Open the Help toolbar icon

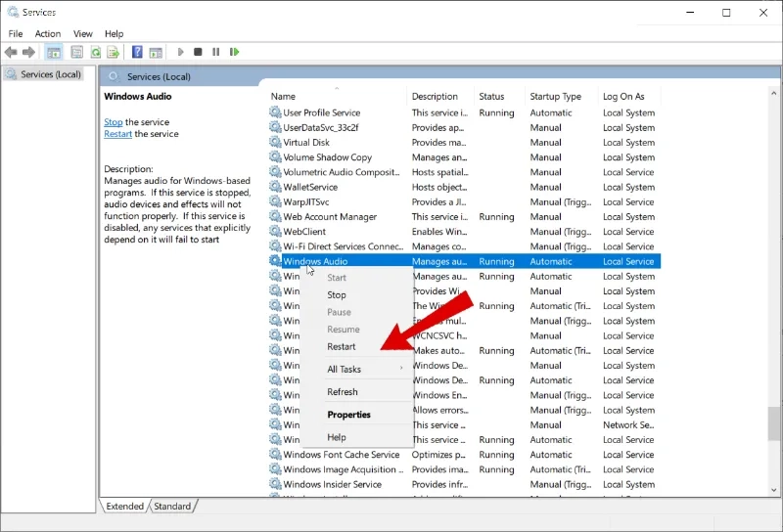[137, 52]
